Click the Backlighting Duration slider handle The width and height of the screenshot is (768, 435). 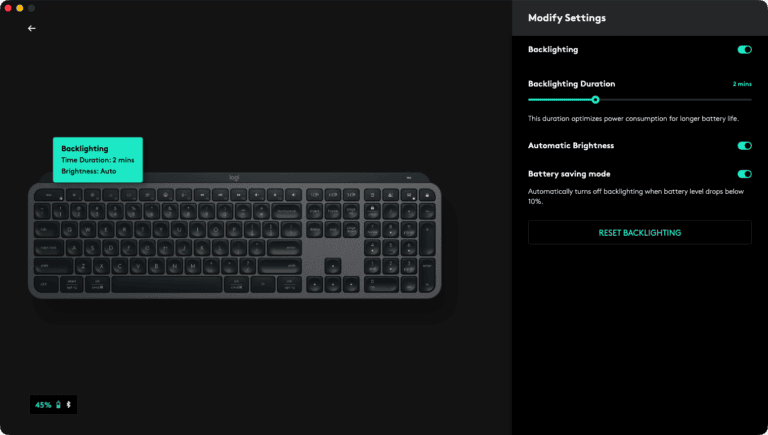596,100
